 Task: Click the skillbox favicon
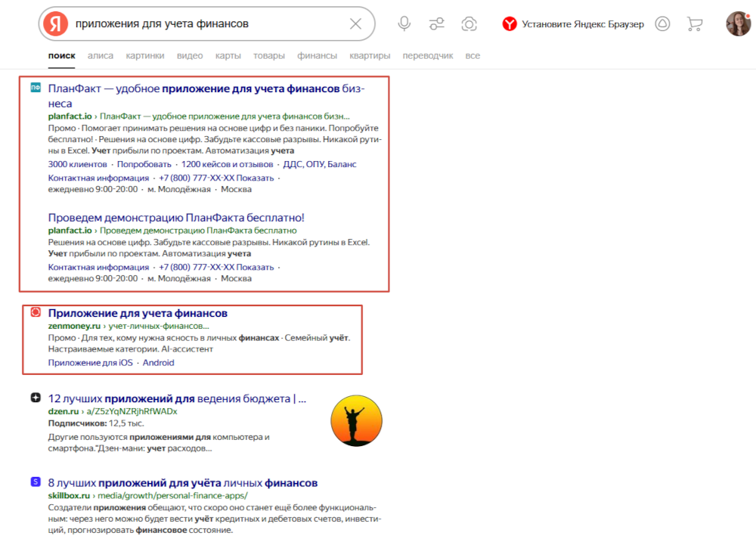pyautogui.click(x=36, y=482)
